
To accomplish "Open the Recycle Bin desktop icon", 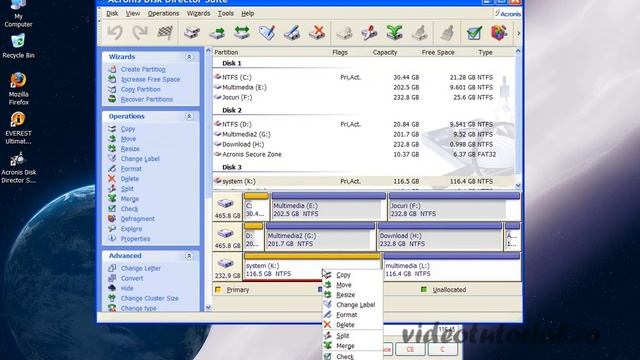I will (x=18, y=46).
